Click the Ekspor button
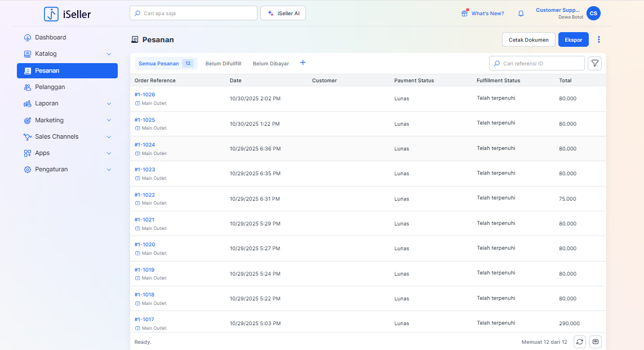This screenshot has height=350, width=644. point(573,39)
